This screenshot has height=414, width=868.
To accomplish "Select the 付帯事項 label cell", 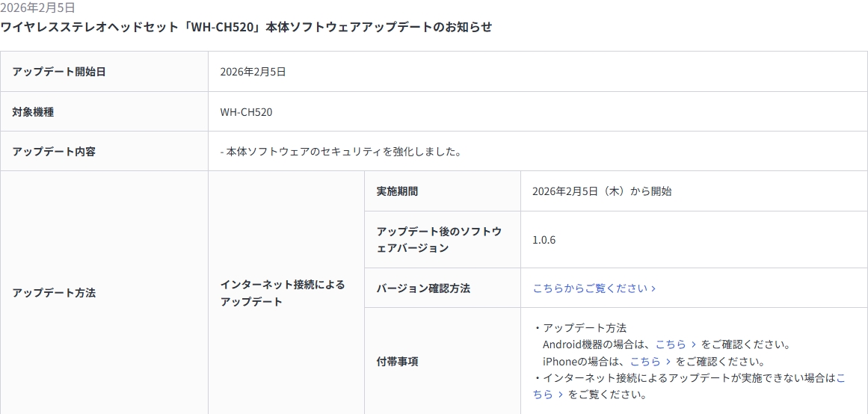I will click(397, 362).
